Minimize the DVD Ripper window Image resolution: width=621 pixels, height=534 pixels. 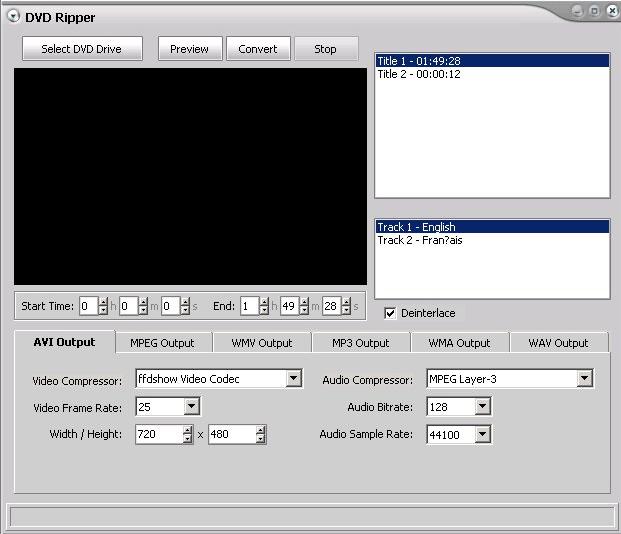coord(577,11)
